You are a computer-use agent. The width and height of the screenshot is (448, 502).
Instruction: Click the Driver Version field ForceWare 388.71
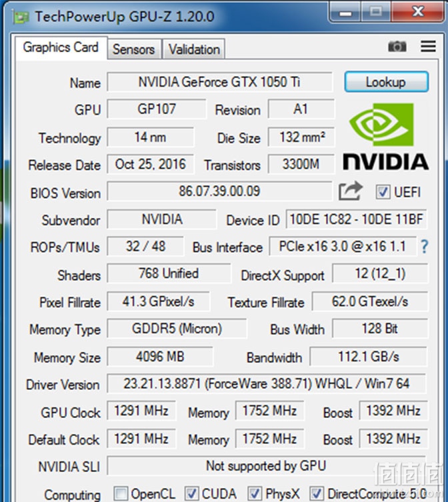point(267,383)
